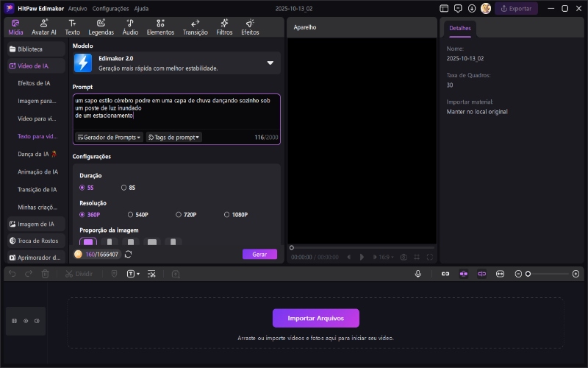
Task: Expand the Edimakor 2.0 model dropdown
Action: point(270,63)
